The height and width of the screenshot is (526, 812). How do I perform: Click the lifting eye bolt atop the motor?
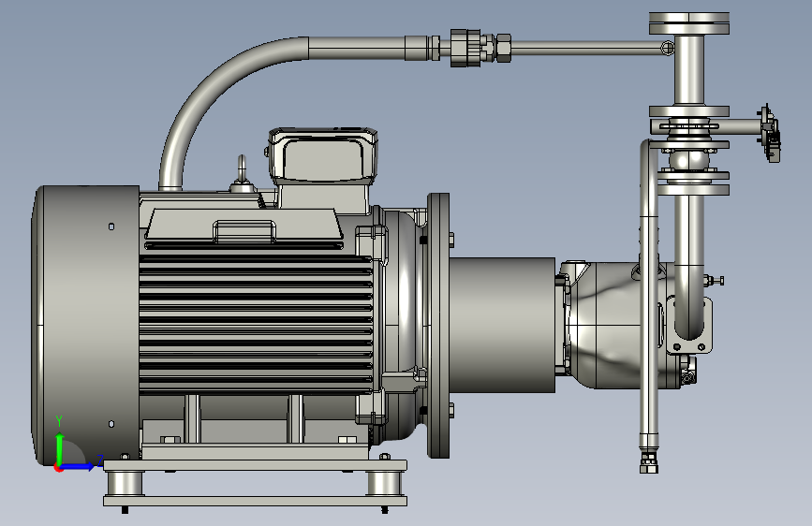point(242,174)
